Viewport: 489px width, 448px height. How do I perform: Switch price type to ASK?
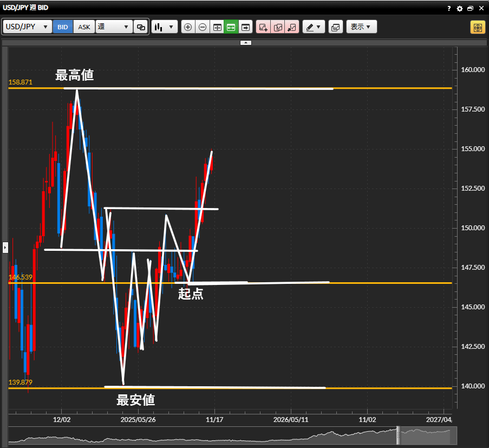coord(84,27)
